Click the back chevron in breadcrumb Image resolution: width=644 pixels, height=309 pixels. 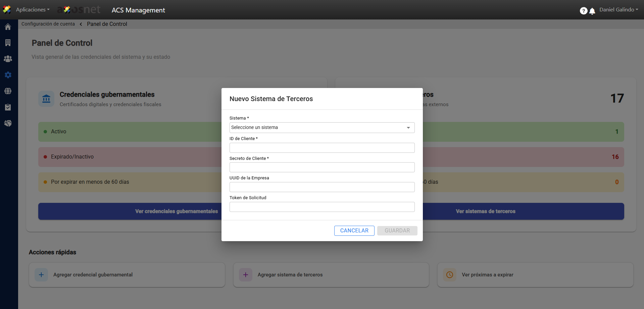[x=81, y=24]
